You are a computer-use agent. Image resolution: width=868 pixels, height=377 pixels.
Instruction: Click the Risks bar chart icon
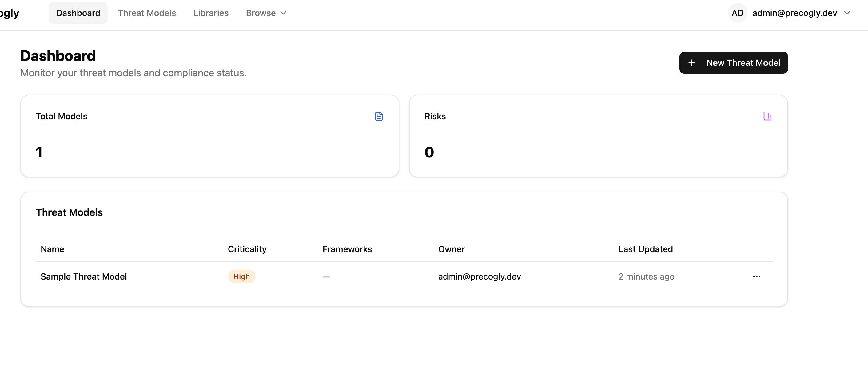[x=767, y=116]
